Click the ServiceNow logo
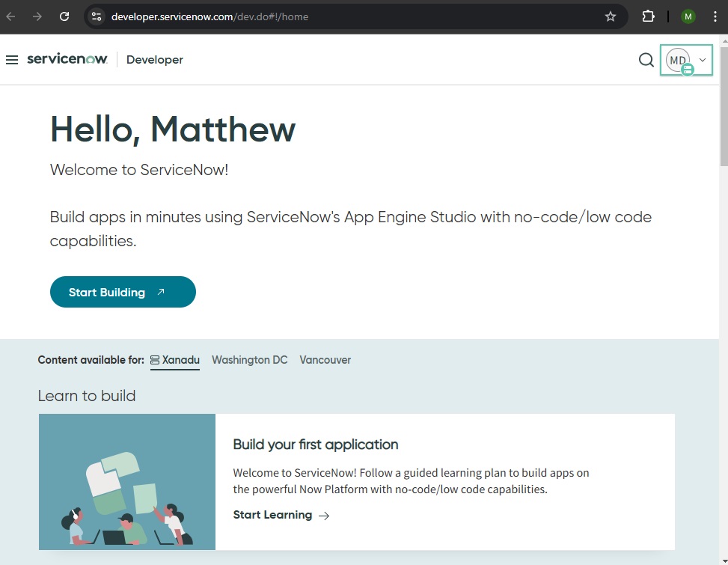Image resolution: width=728 pixels, height=565 pixels. tap(67, 59)
